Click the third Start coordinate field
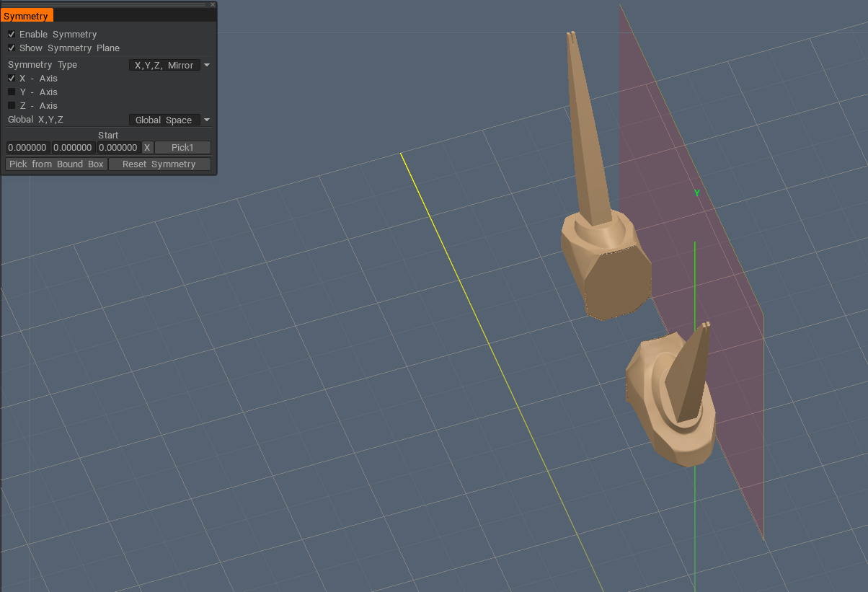The image size is (868, 592). click(x=118, y=148)
